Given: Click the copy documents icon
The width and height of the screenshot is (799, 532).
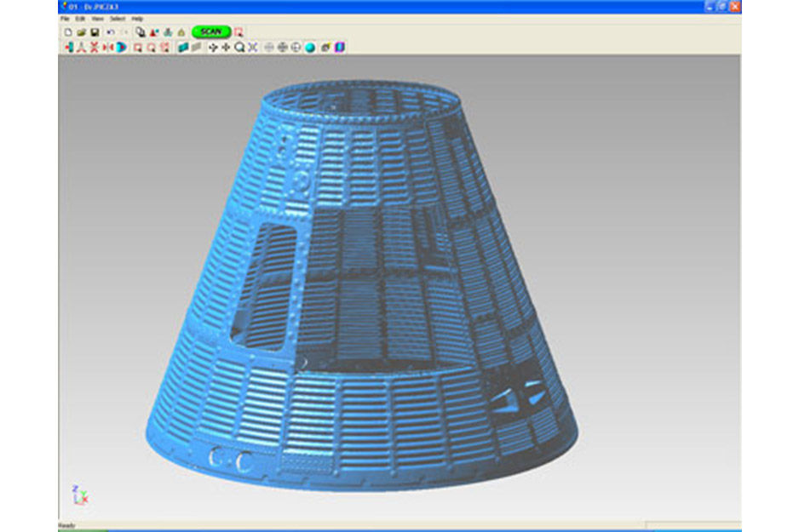Looking at the screenshot, I should (x=140, y=32).
